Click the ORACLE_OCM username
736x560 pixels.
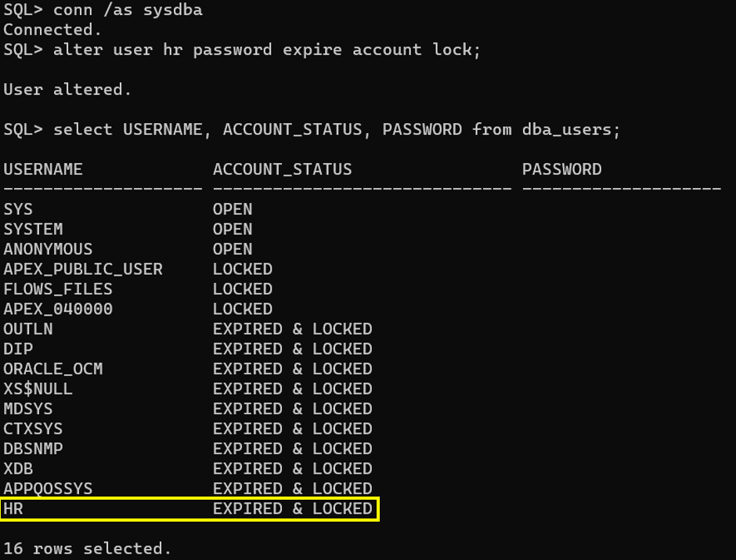pos(53,369)
